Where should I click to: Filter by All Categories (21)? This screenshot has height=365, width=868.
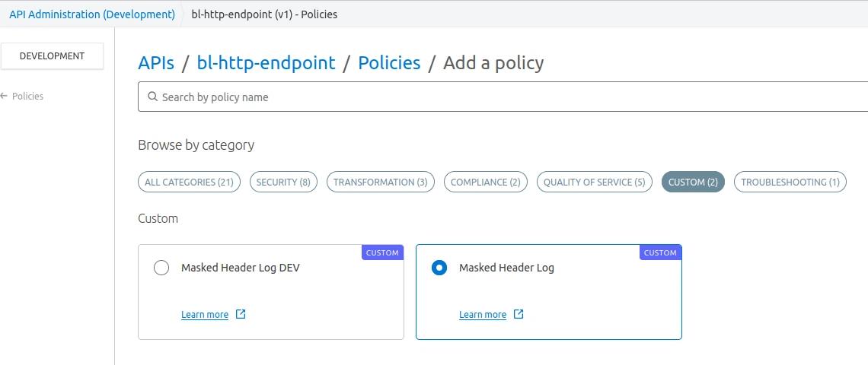[x=189, y=182]
